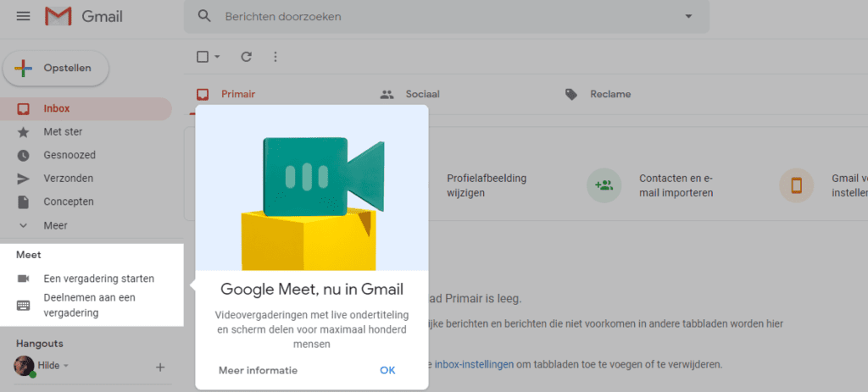
Task: Click the Opstellen compose button
Action: [x=56, y=69]
